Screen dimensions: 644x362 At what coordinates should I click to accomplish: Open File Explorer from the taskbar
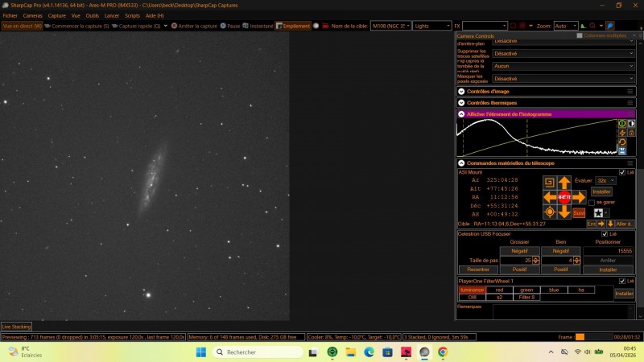350,352
